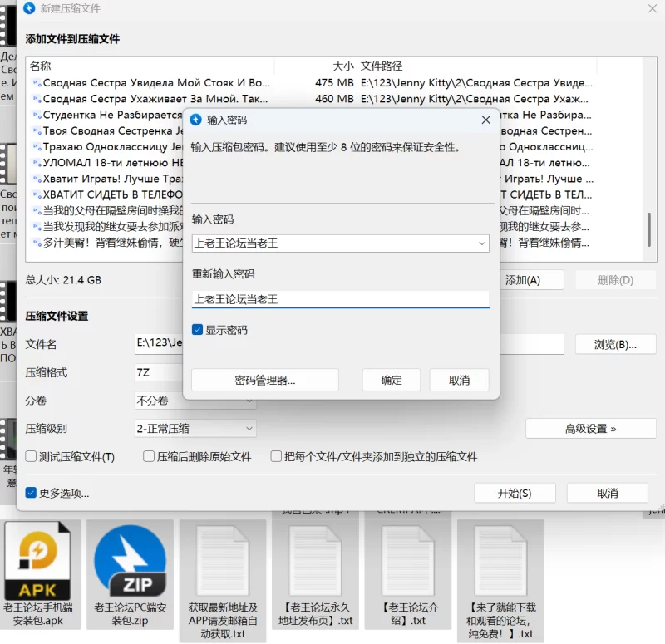Click the Bandizip icon in 输入密码 title bar

click(196, 120)
